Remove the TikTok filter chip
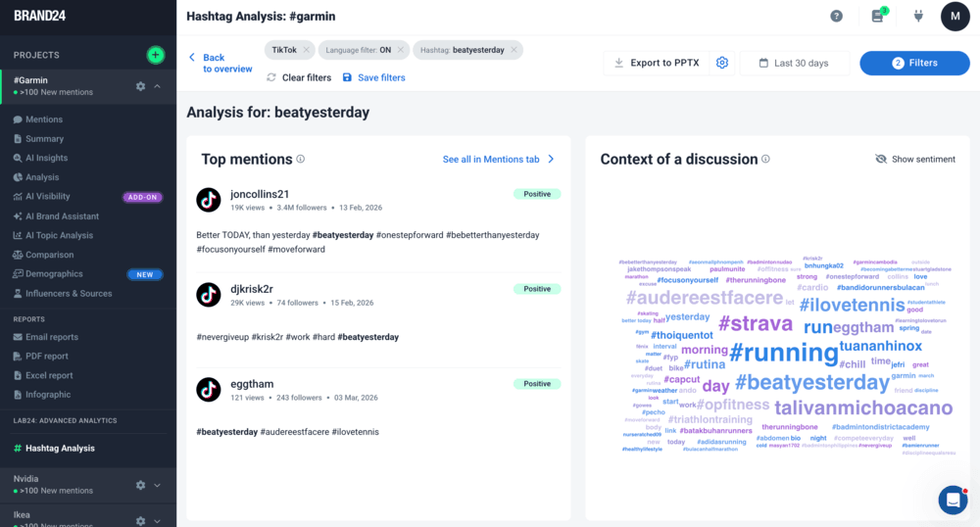This screenshot has height=527, width=980. click(x=306, y=50)
